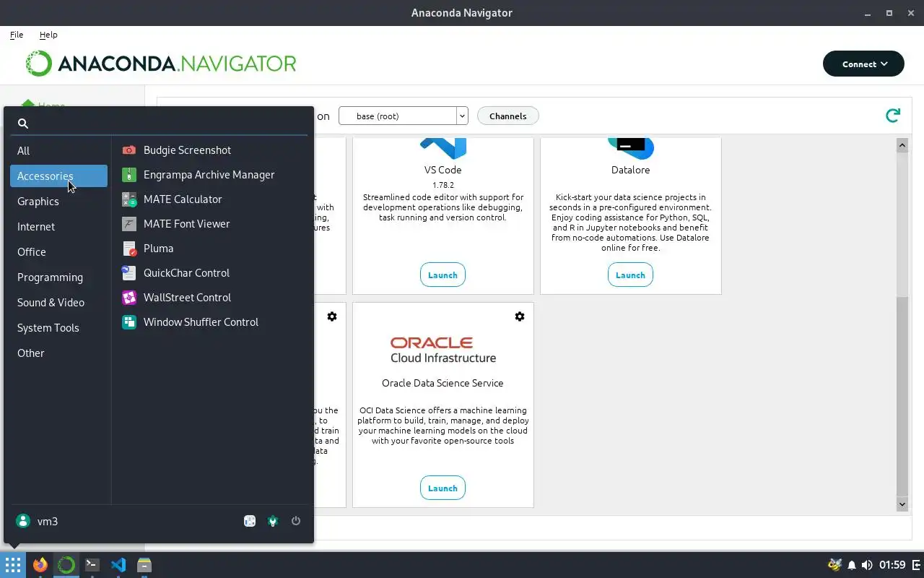The image size is (924, 578).
Task: Show All application categories
Action: tap(58, 151)
